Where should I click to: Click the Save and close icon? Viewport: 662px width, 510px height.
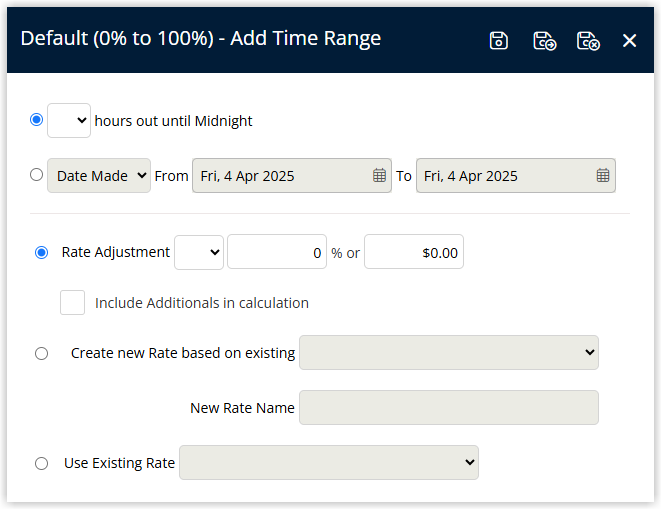[588, 41]
